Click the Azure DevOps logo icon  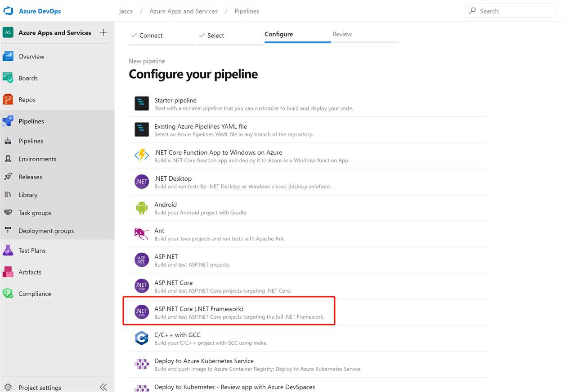pos(8,11)
